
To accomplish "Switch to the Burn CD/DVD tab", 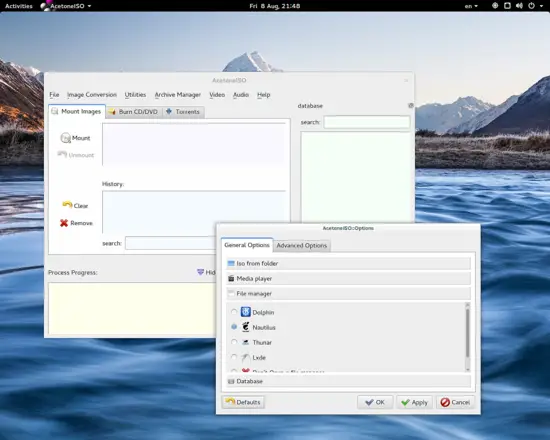I will click(134, 112).
